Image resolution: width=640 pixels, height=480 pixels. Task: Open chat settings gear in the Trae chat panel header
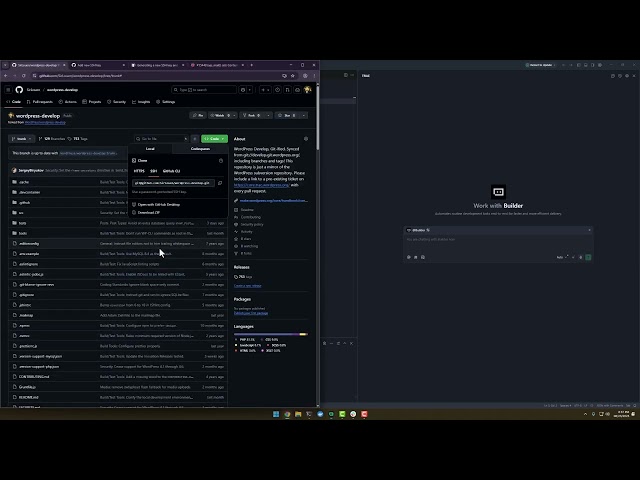coord(627,76)
